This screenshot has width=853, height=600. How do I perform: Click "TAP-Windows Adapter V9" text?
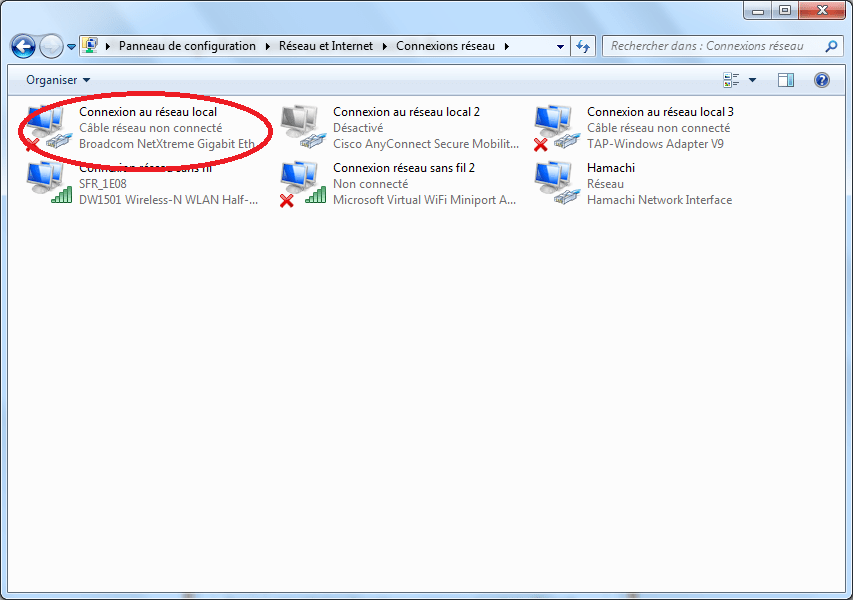(656, 144)
